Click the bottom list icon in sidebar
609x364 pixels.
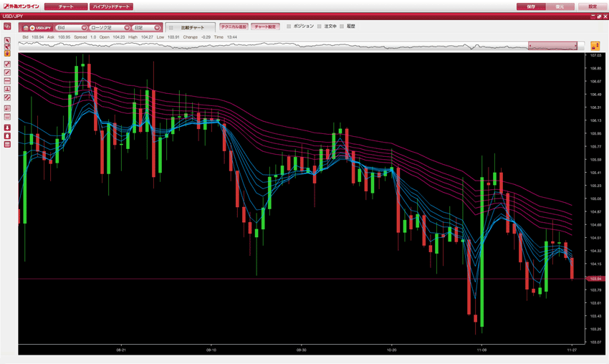[7, 145]
